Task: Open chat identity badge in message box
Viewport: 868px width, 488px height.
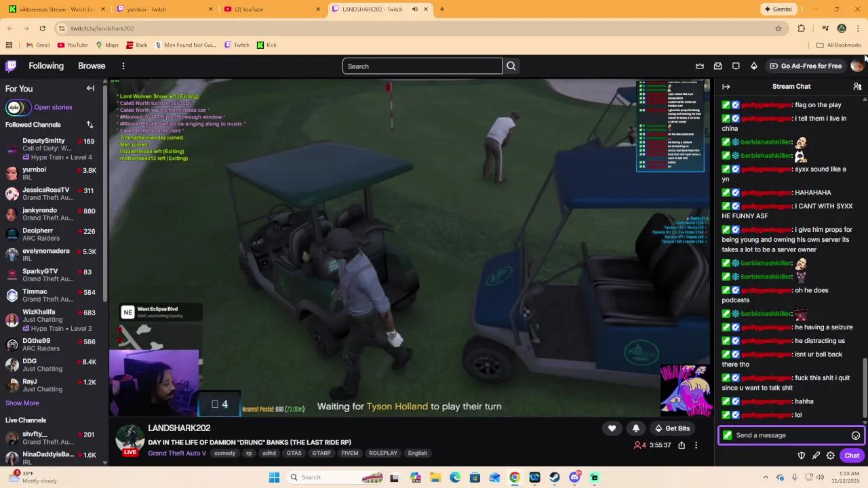Action: 728,435
